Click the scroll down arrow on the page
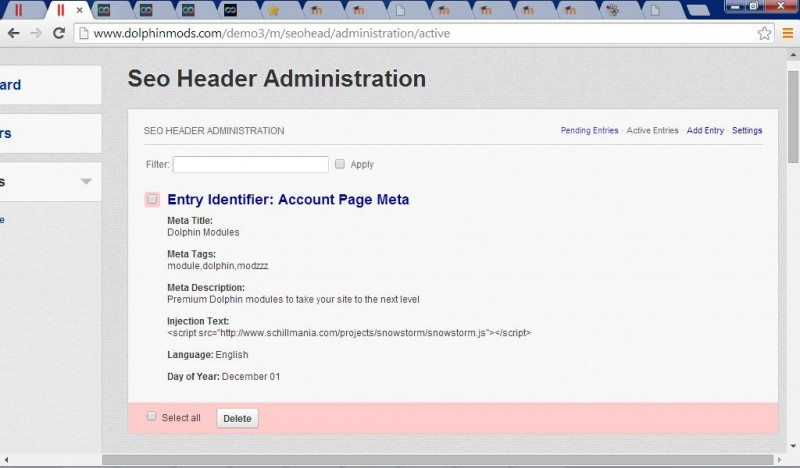The width and height of the screenshot is (800, 468). pos(793,447)
